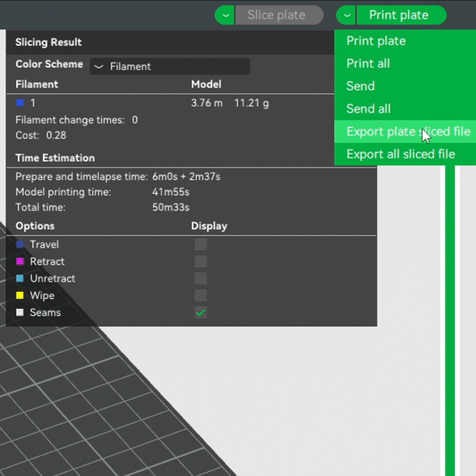Image resolution: width=476 pixels, height=476 pixels.
Task: Click the white Seams legend icon
Action: click(x=20, y=313)
